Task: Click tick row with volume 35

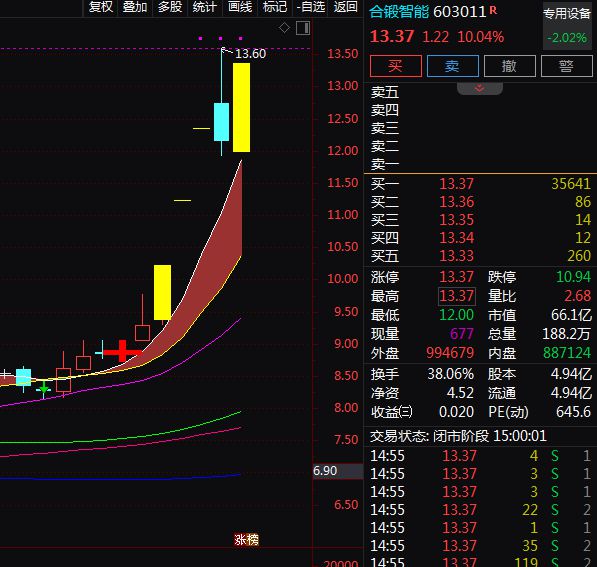Action: [x=480, y=546]
